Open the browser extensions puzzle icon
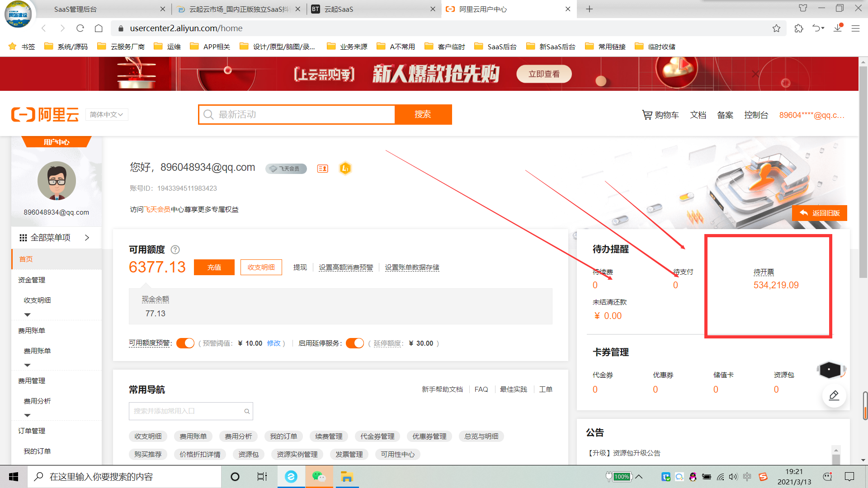This screenshot has height=488, width=868. 799,28
